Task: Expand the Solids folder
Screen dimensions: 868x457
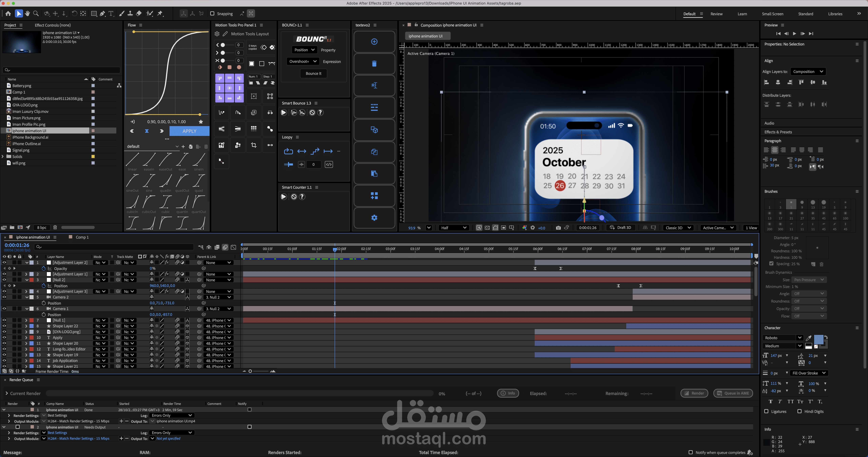Action: point(3,156)
